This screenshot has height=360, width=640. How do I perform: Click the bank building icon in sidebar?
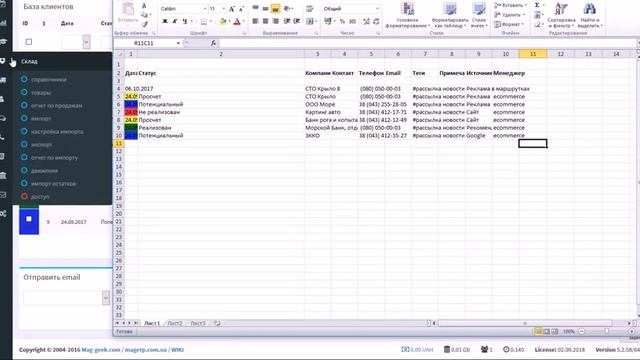pos(3,176)
